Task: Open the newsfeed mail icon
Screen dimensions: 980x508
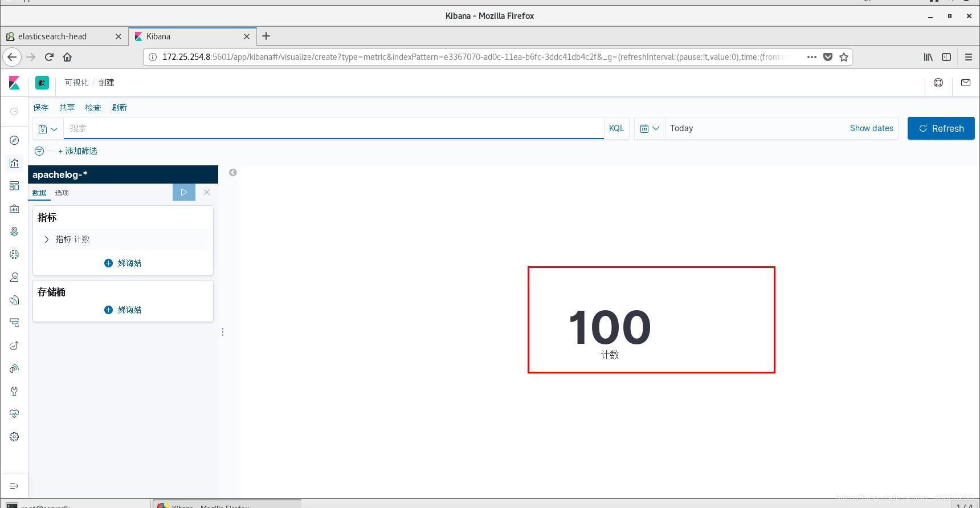Action: tap(966, 83)
